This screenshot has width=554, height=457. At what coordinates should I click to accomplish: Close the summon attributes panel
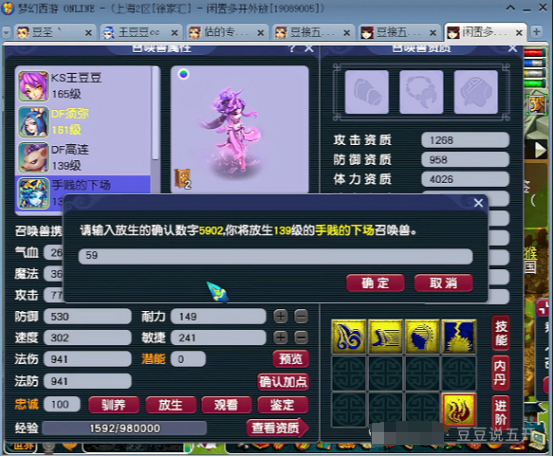[x=309, y=48]
